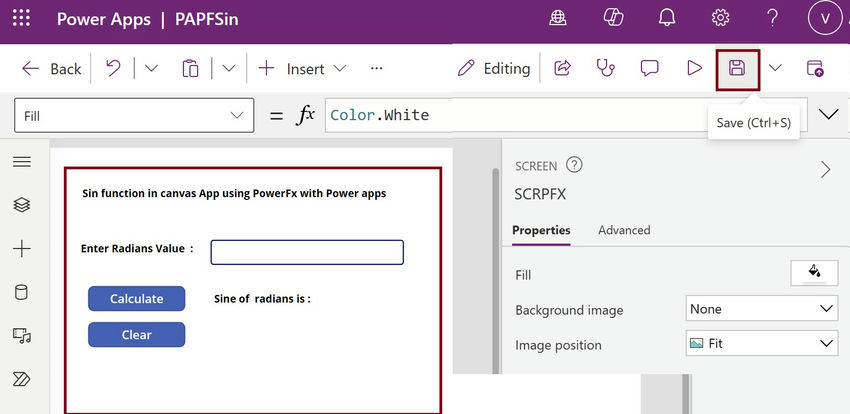Expand the formula bar chevron
Viewport: 850px width, 414px height.
click(828, 115)
